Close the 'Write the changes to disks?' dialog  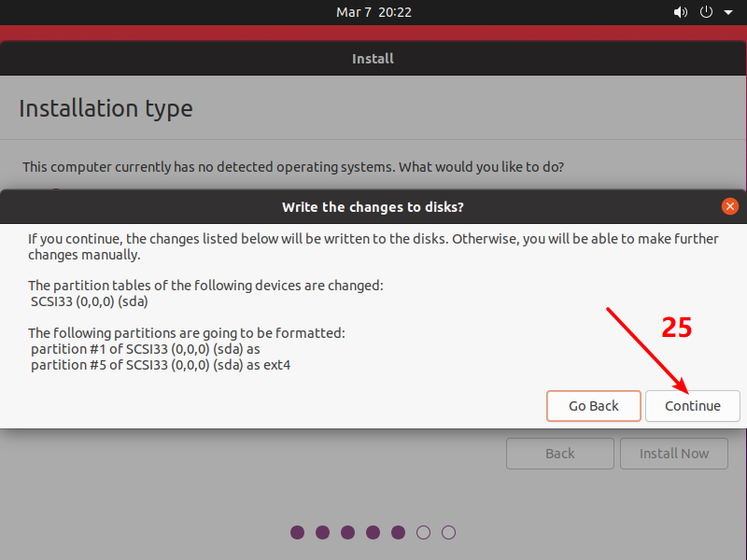pos(730,206)
